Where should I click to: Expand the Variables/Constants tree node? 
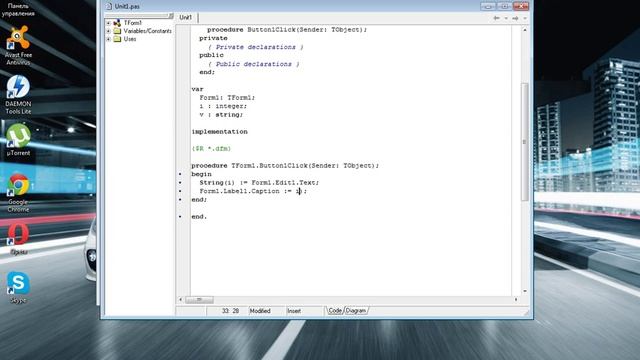pos(108,31)
